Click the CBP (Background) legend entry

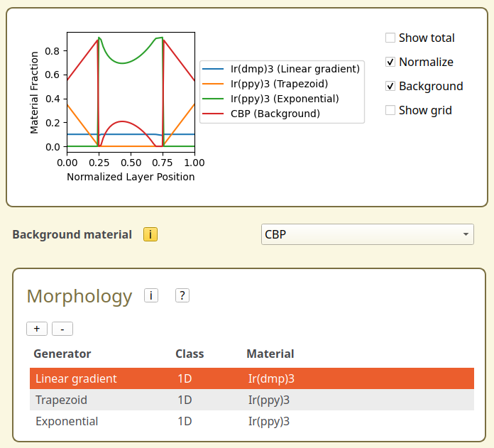pos(275,114)
